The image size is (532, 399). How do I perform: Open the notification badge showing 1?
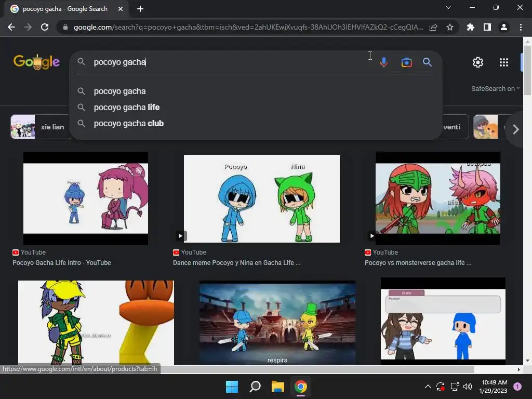(x=517, y=387)
